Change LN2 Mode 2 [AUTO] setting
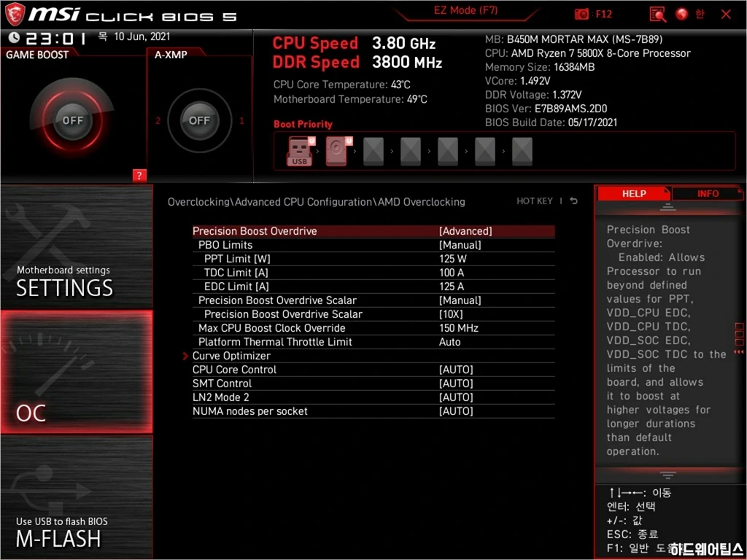This screenshot has height=560, width=747. 373,397
